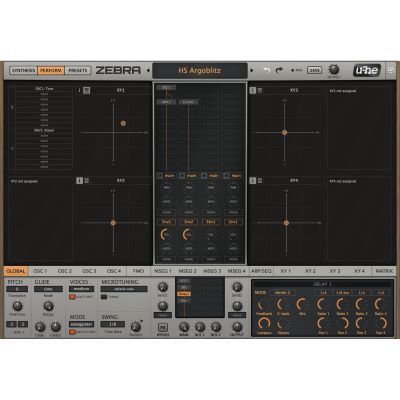Click the XY3 pad puck

click(x=284, y=132)
